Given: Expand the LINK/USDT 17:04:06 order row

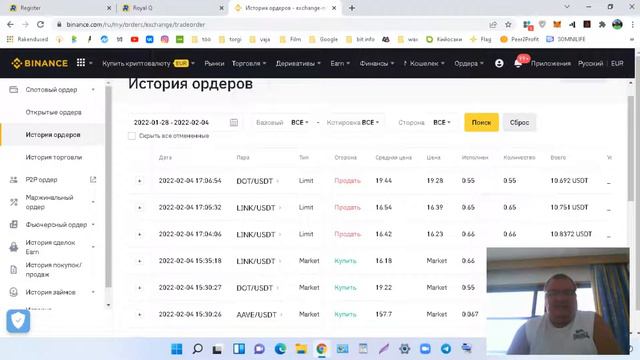Looking at the screenshot, I should pyautogui.click(x=140, y=234).
